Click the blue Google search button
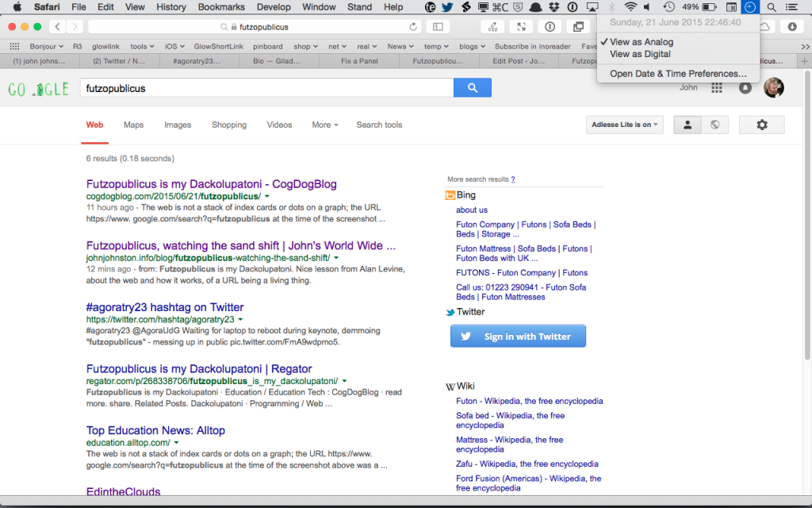Image resolution: width=812 pixels, height=508 pixels. [x=473, y=87]
